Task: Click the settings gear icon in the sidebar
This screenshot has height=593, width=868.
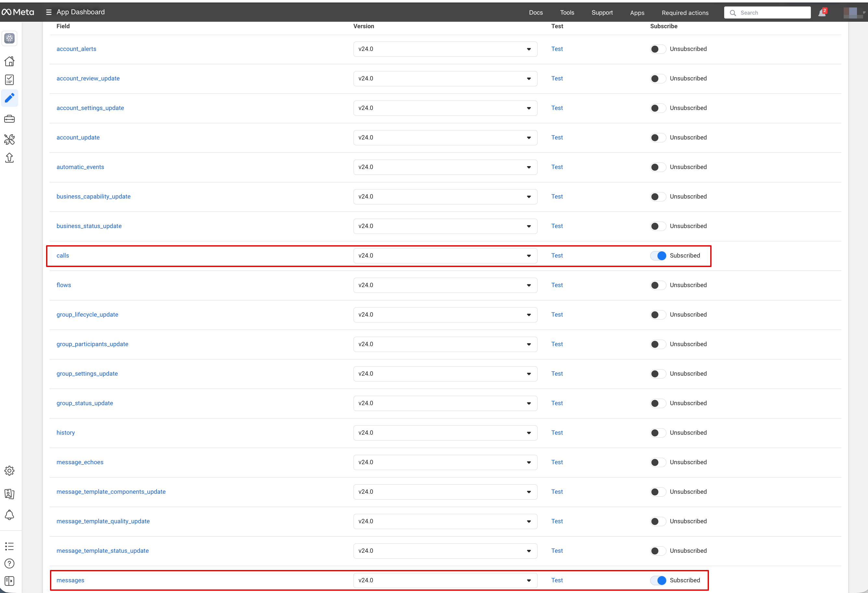Action: pos(9,471)
